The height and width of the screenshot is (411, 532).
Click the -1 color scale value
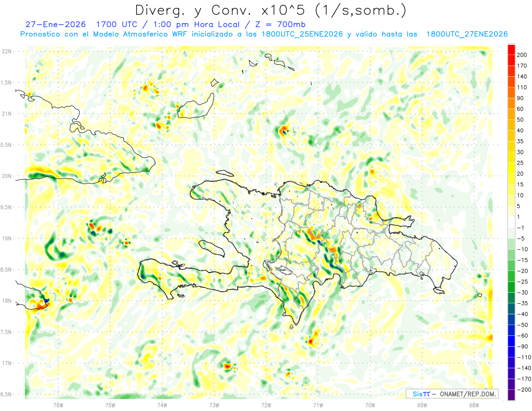click(x=520, y=228)
